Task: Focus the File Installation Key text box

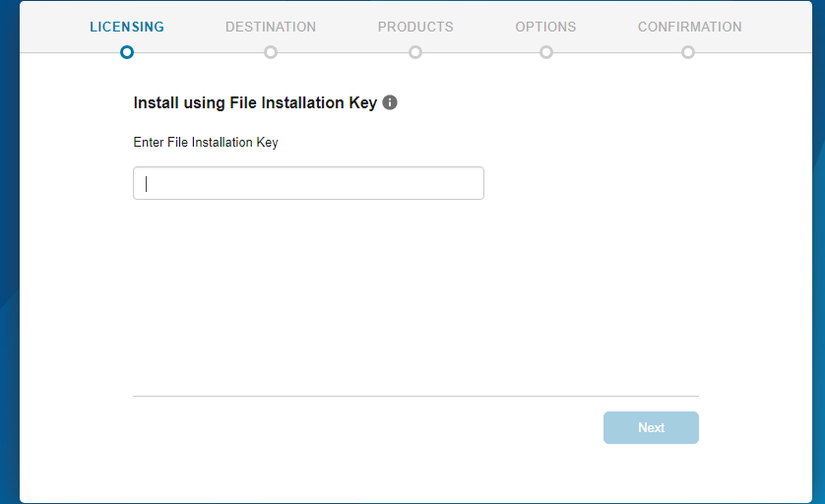Action: 308,183
